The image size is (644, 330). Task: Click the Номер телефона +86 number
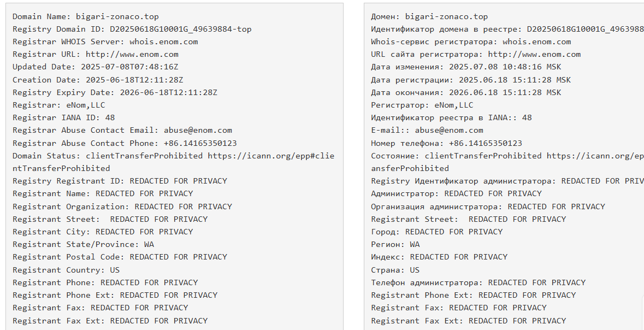tap(486, 143)
